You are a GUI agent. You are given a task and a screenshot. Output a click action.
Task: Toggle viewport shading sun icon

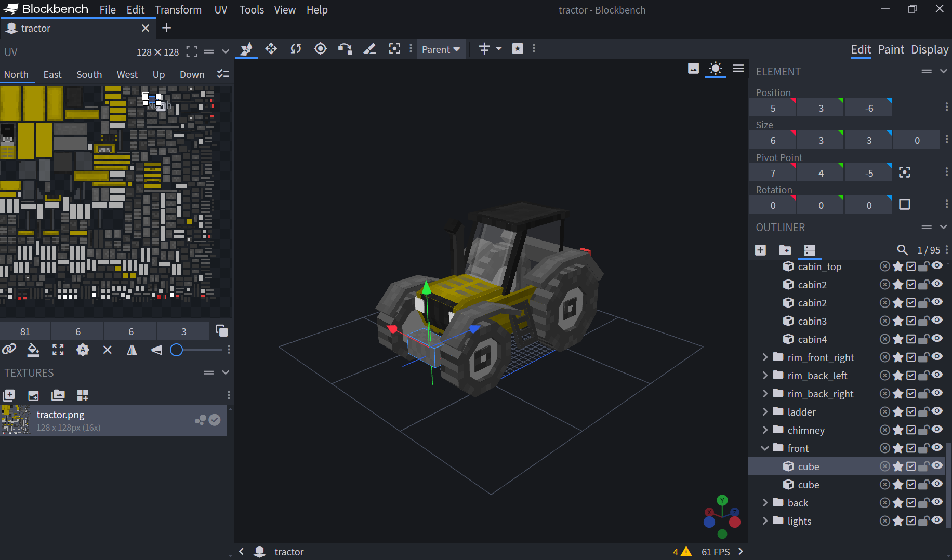[716, 69]
